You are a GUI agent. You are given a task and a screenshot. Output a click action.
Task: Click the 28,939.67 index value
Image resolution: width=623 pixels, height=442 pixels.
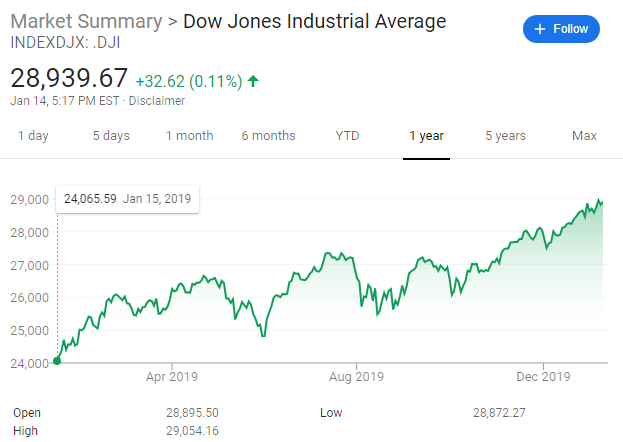click(69, 78)
